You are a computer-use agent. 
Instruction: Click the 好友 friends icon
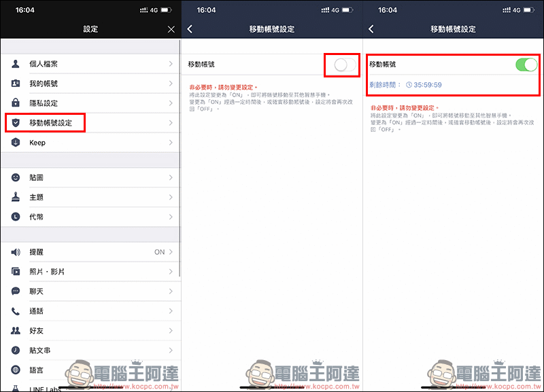coord(15,331)
